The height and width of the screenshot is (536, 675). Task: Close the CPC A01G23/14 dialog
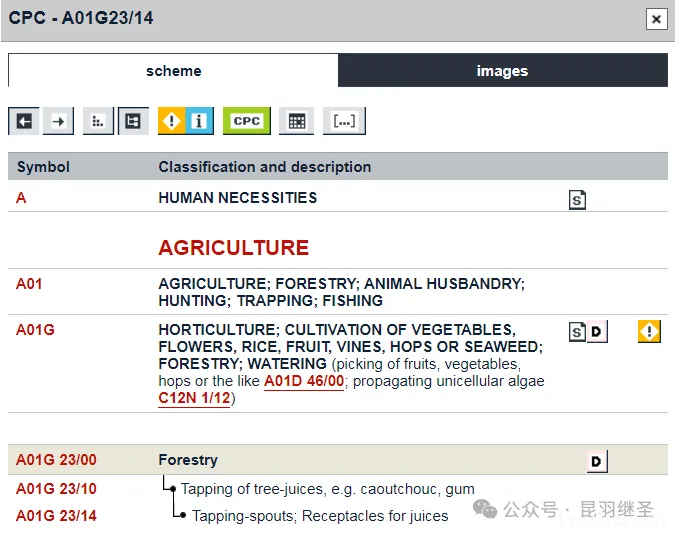pos(656,19)
